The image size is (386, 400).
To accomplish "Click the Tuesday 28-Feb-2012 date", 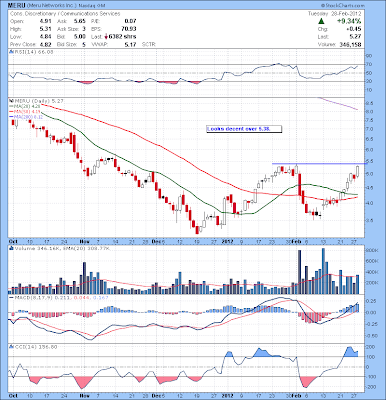I will coord(334,14).
